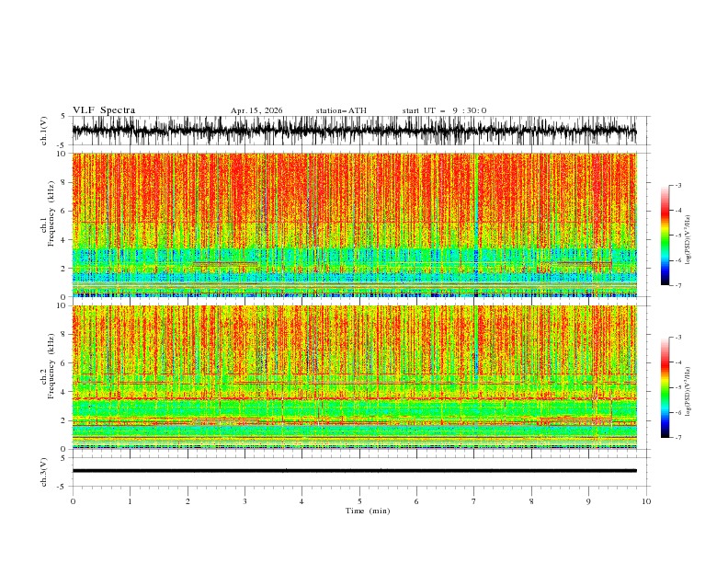Click the "station=ATH" header label

[341, 110]
